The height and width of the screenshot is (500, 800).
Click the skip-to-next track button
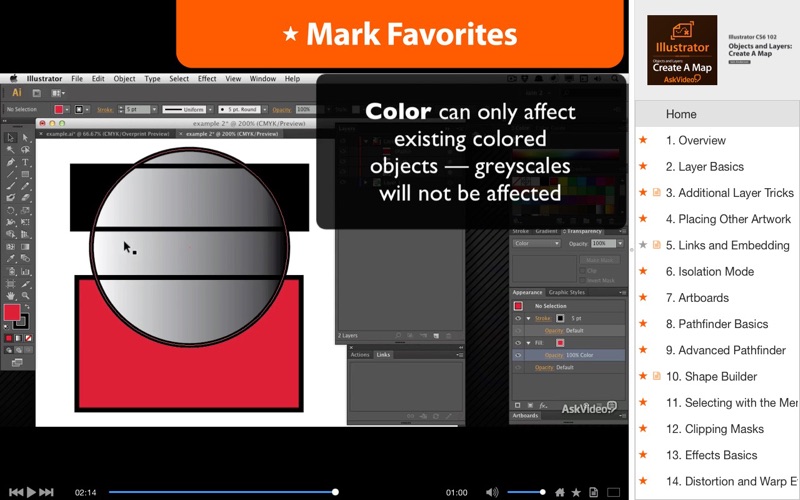(x=46, y=492)
